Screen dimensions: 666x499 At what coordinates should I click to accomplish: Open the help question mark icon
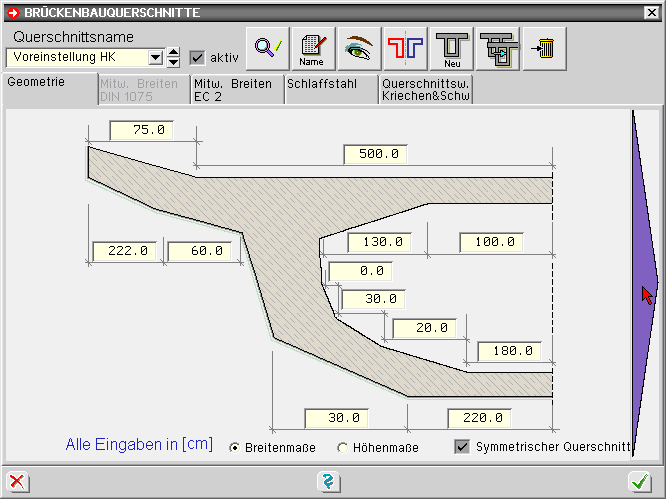[x=326, y=482]
